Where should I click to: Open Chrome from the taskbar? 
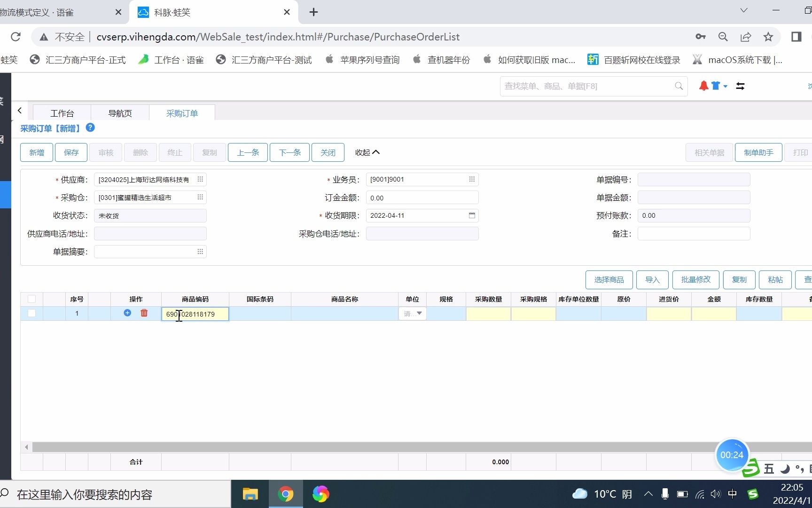point(286,494)
